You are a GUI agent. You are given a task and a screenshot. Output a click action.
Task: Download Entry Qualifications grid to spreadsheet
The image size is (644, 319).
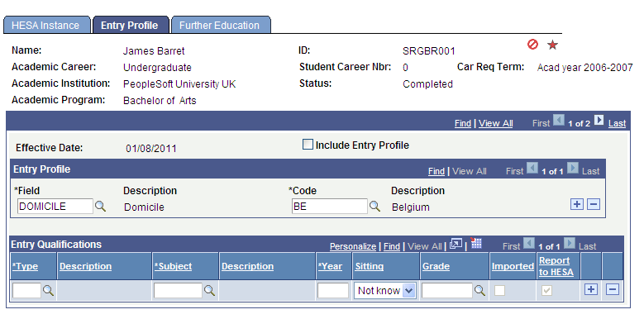click(x=476, y=244)
